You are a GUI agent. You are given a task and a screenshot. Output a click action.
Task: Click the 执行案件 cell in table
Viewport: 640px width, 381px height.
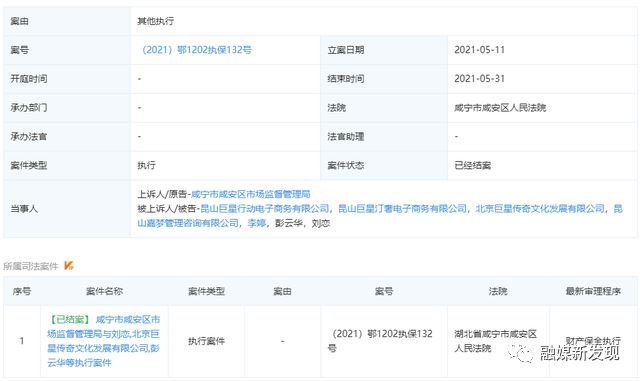pyautogui.click(x=207, y=341)
